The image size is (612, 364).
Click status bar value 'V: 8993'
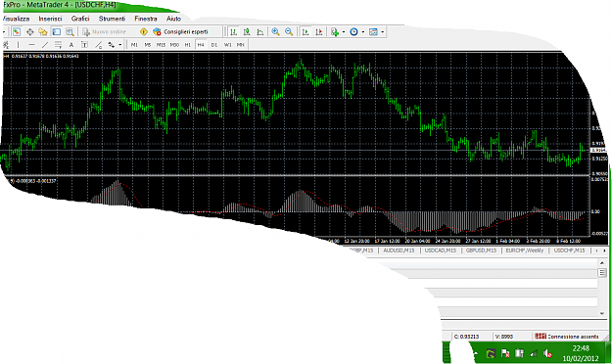tap(504, 337)
